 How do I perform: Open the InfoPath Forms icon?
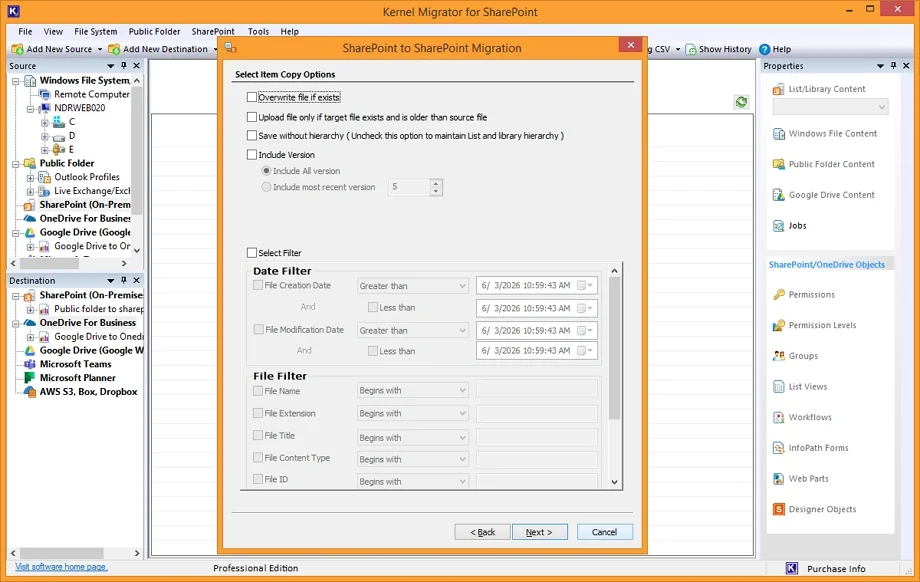(x=779, y=448)
